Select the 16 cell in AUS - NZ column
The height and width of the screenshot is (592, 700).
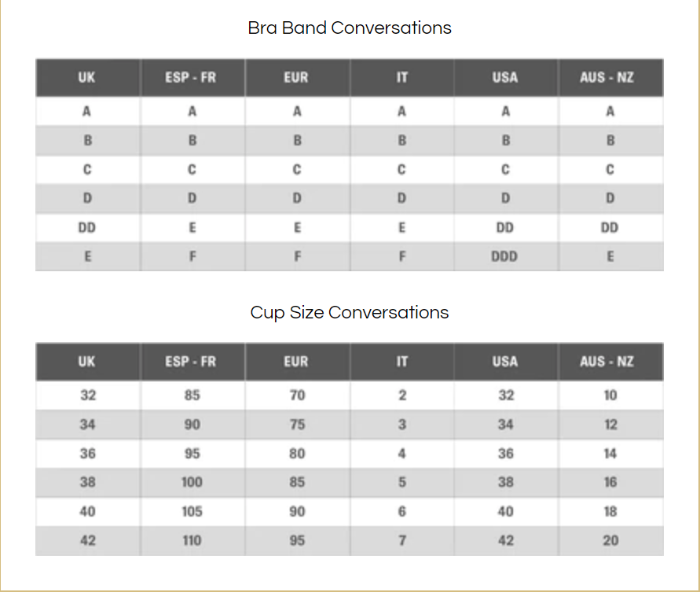610,482
